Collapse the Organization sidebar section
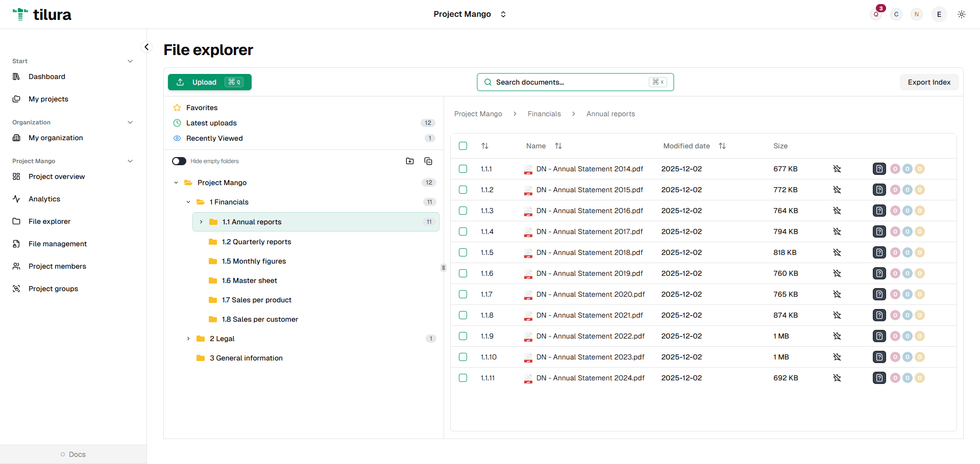980x464 pixels. coord(130,122)
